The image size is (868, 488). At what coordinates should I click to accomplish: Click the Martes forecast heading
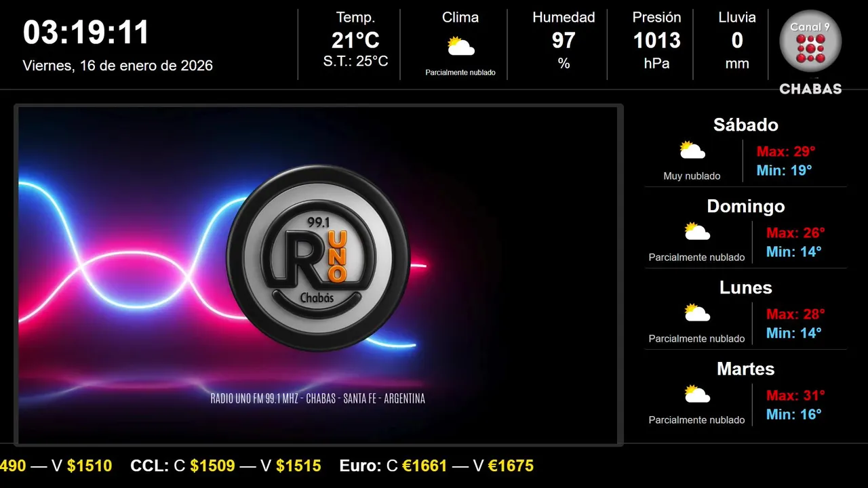click(x=746, y=369)
